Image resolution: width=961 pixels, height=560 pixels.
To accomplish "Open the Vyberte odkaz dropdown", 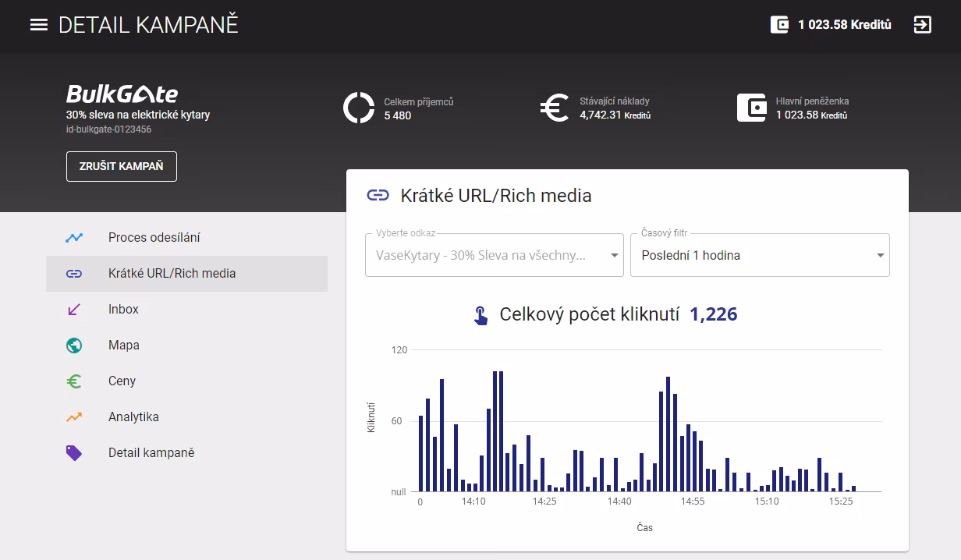I will click(495, 255).
